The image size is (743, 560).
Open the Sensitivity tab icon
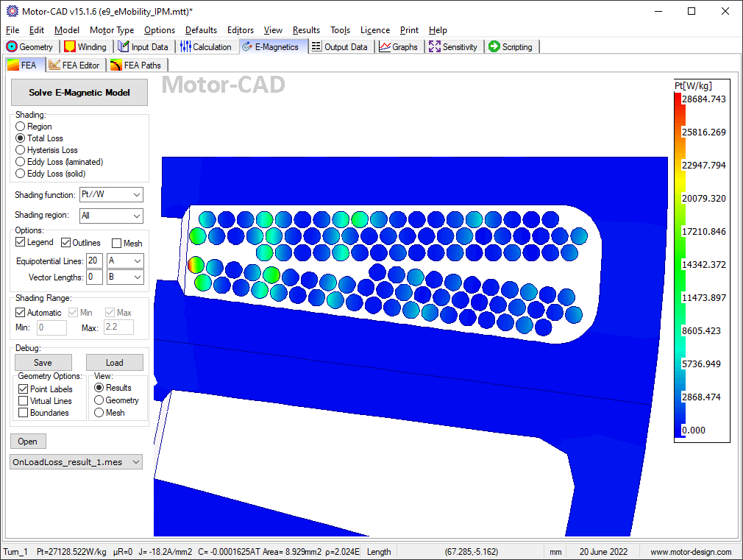tap(435, 47)
